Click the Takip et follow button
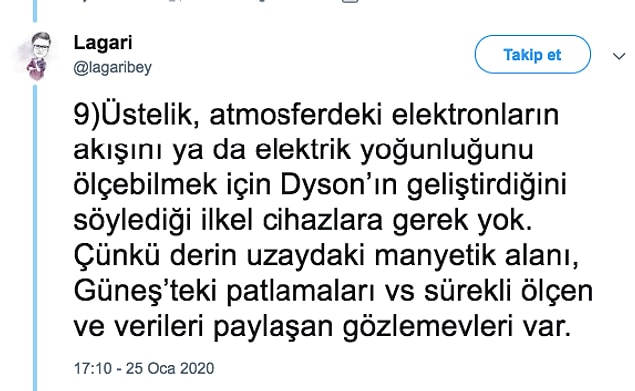 pos(533,54)
